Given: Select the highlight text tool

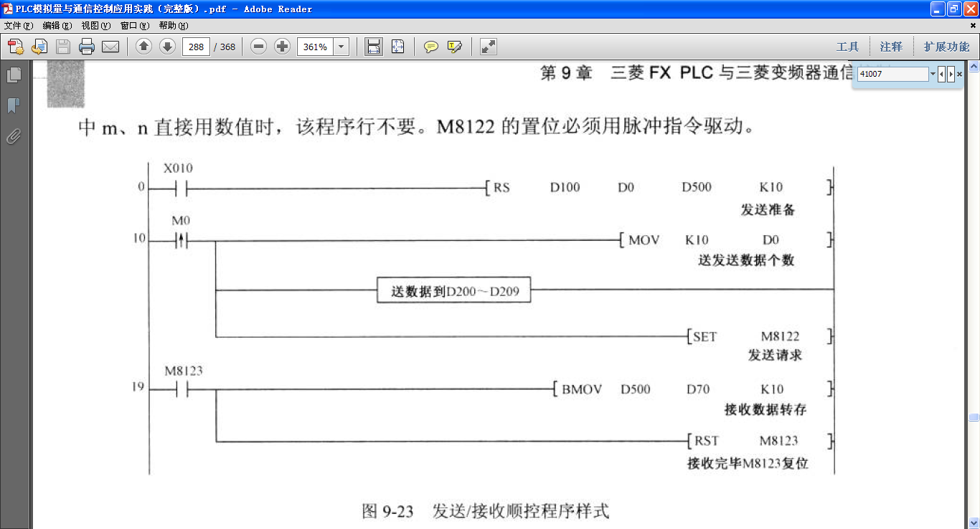Looking at the screenshot, I should (x=454, y=47).
